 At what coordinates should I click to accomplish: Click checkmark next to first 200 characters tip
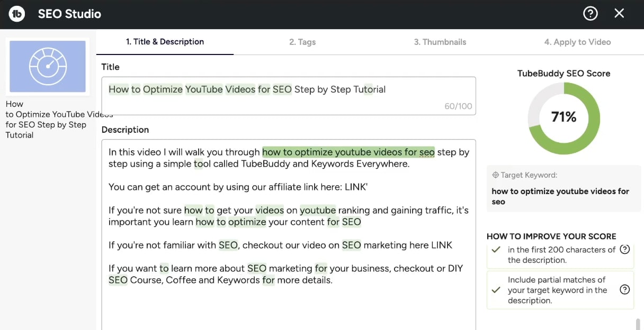[496, 250]
